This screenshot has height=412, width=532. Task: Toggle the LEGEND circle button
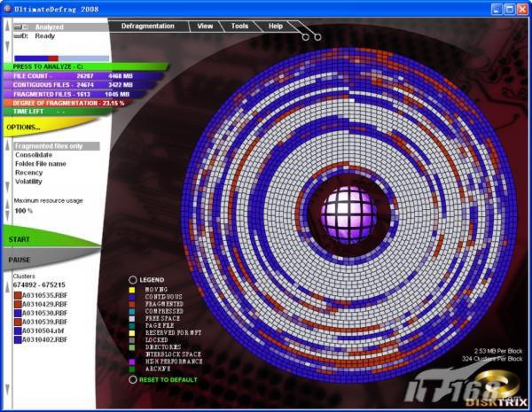coord(133,280)
